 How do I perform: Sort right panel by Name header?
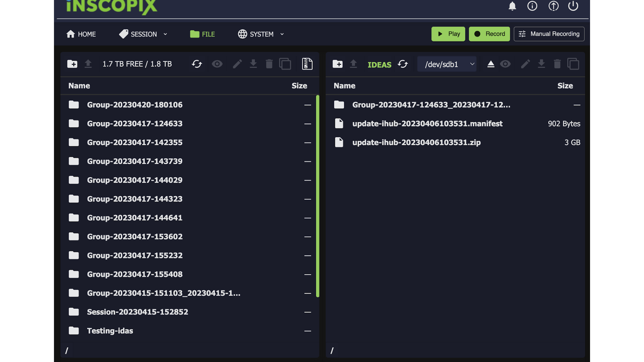pyautogui.click(x=344, y=86)
